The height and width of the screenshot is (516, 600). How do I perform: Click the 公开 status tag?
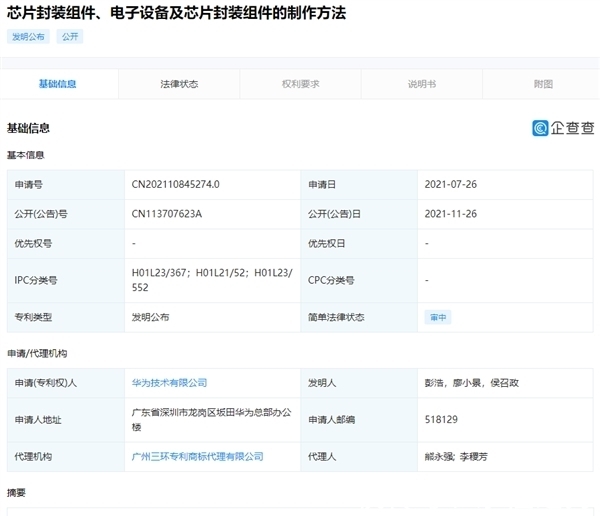coord(70,37)
